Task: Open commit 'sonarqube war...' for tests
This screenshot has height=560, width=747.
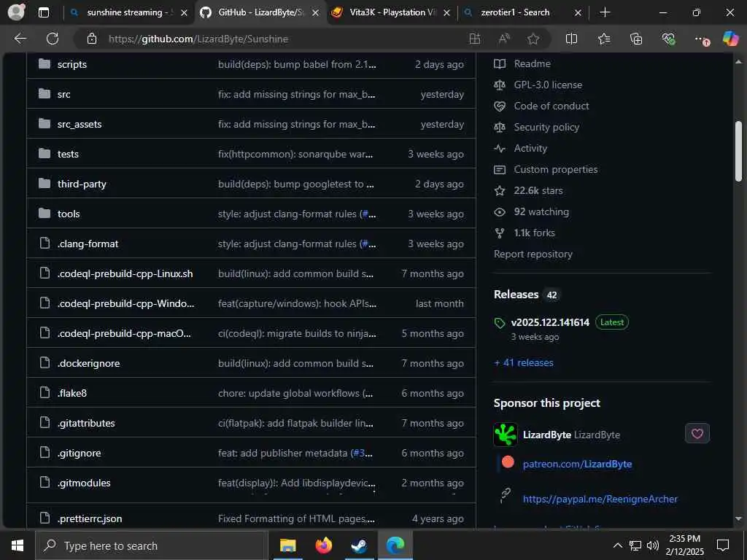Action: click(295, 155)
